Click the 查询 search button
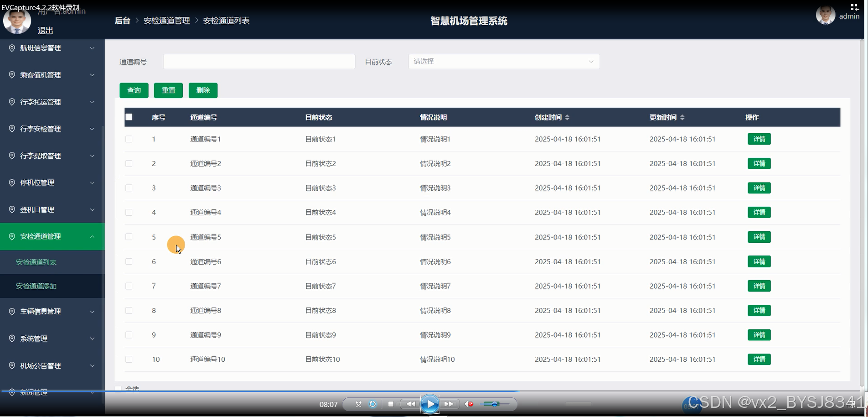This screenshot has height=417, width=868. pos(134,90)
